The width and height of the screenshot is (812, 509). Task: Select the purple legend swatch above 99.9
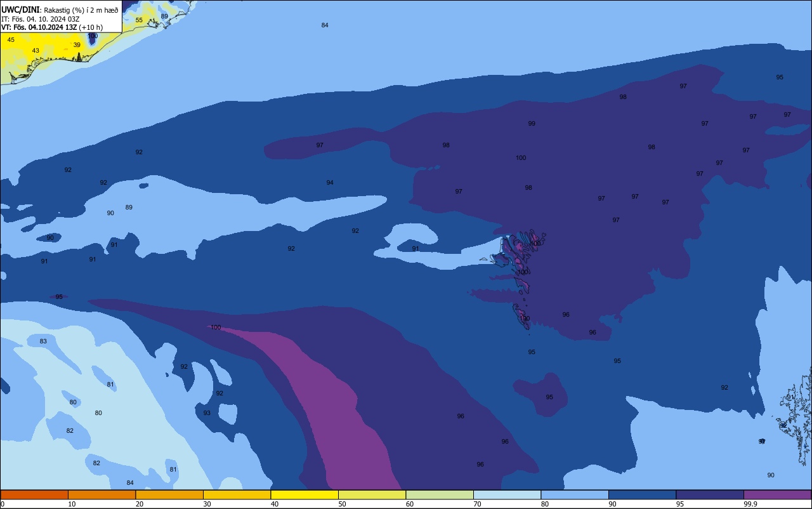(x=778, y=494)
